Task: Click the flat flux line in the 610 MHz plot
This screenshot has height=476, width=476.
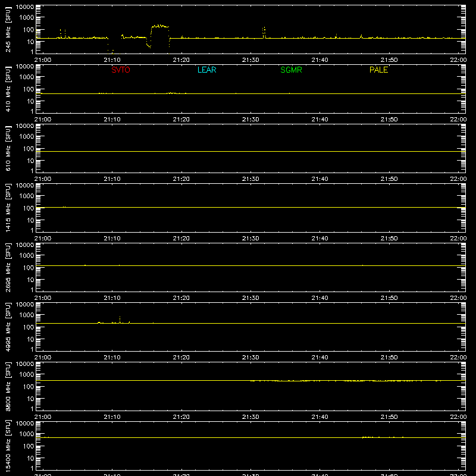Action: [250, 151]
